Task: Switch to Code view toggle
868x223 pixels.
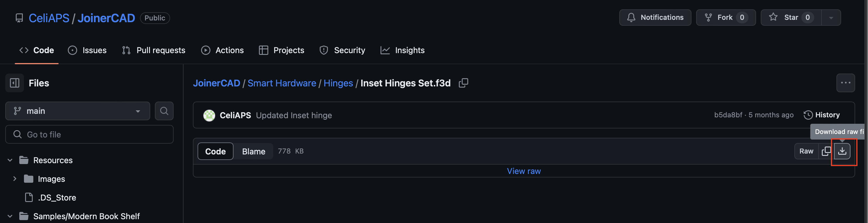Action: point(215,151)
